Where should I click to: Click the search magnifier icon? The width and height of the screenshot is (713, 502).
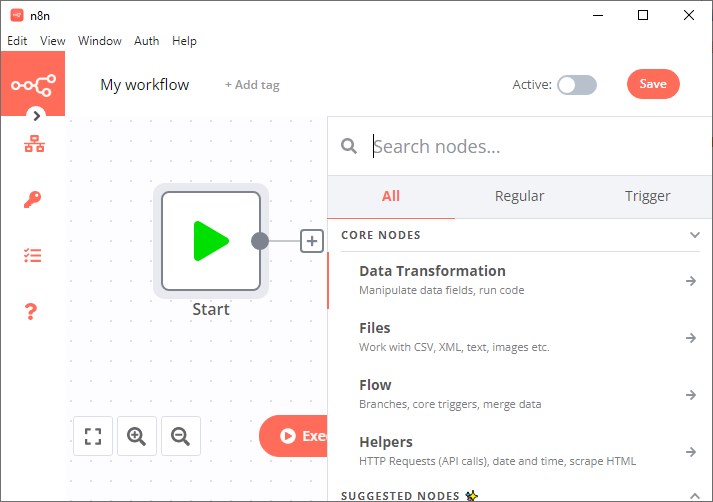coord(349,146)
